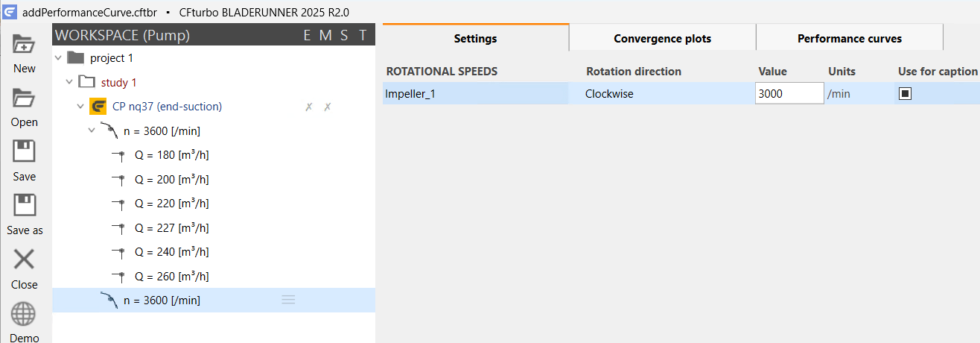Open the Performance curves tab

[850, 38]
